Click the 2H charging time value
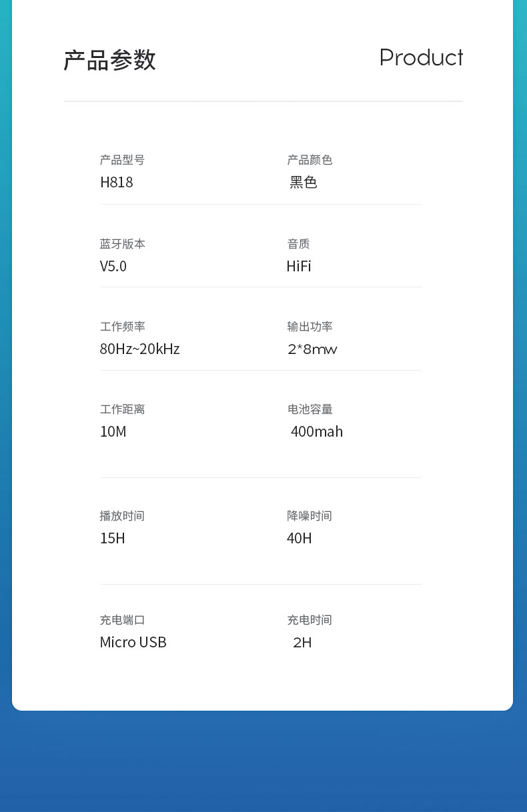 tap(302, 642)
